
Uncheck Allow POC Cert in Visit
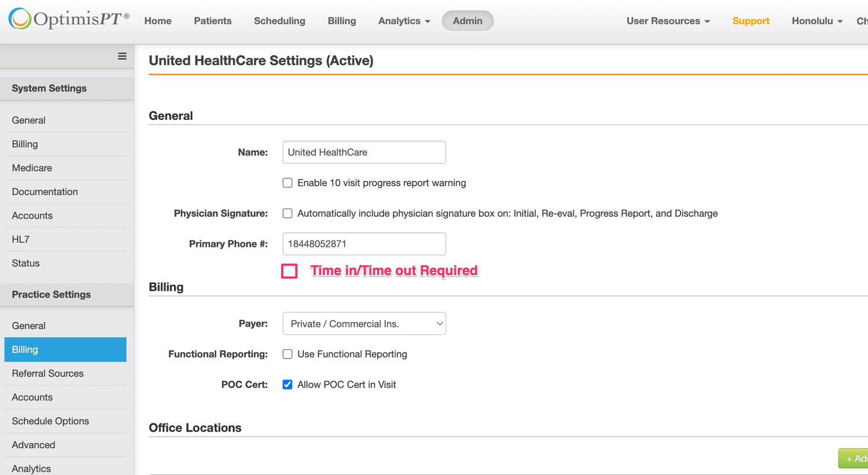[x=288, y=385]
